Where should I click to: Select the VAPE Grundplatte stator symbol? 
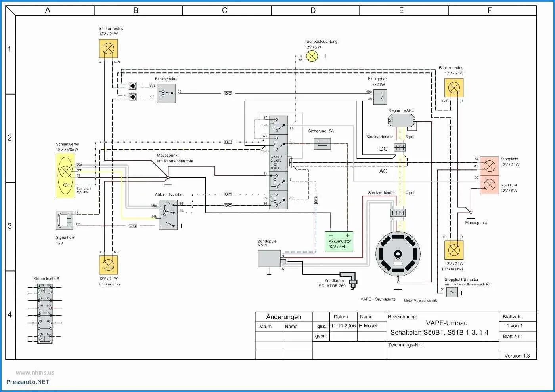398,253
